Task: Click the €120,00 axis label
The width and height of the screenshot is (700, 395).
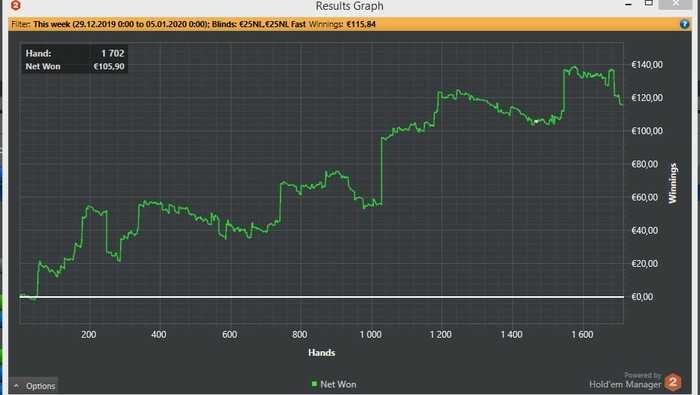Action: pos(647,98)
